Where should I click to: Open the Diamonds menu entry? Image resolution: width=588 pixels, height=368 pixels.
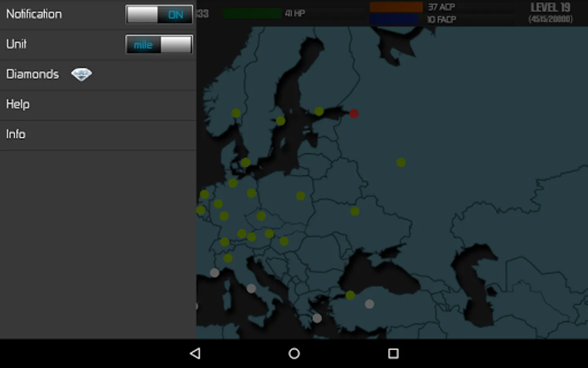(98, 74)
